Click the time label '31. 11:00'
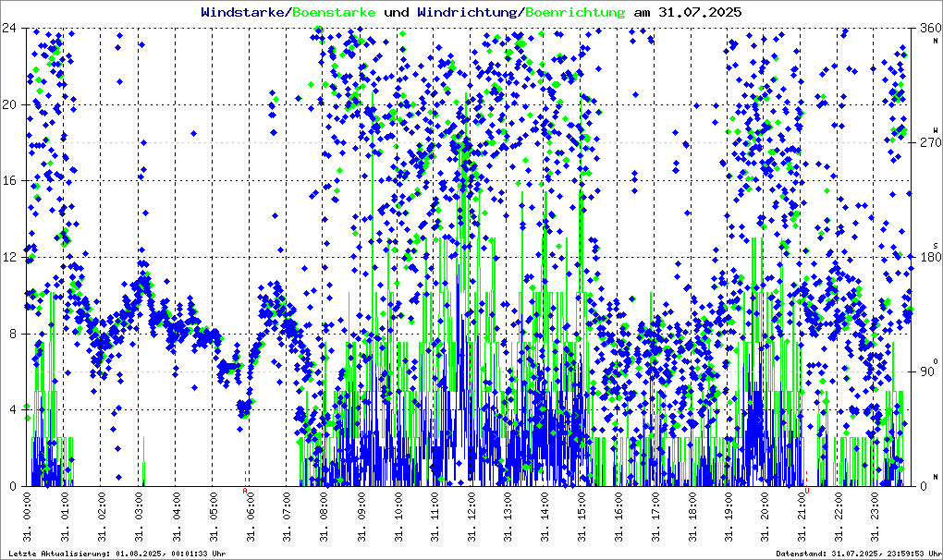This screenshot has height=560, width=943. coord(435,517)
